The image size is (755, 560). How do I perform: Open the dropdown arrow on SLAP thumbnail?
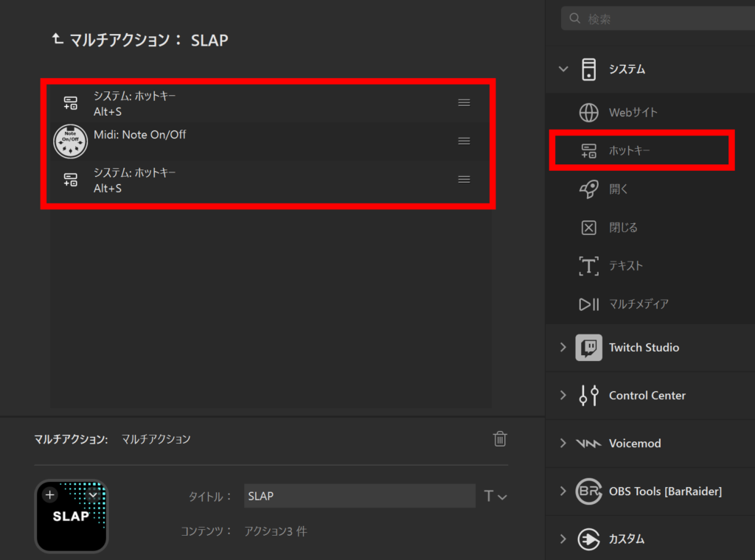pos(93,495)
